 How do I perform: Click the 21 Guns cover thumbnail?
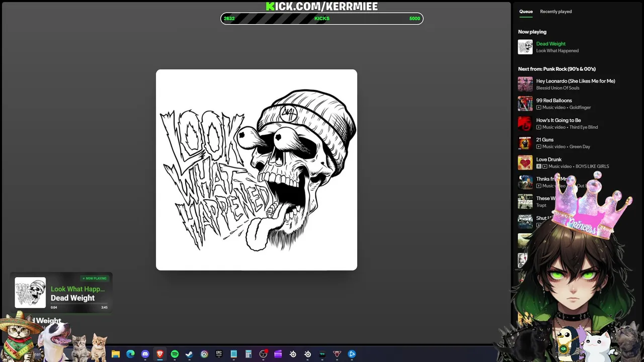point(525,143)
